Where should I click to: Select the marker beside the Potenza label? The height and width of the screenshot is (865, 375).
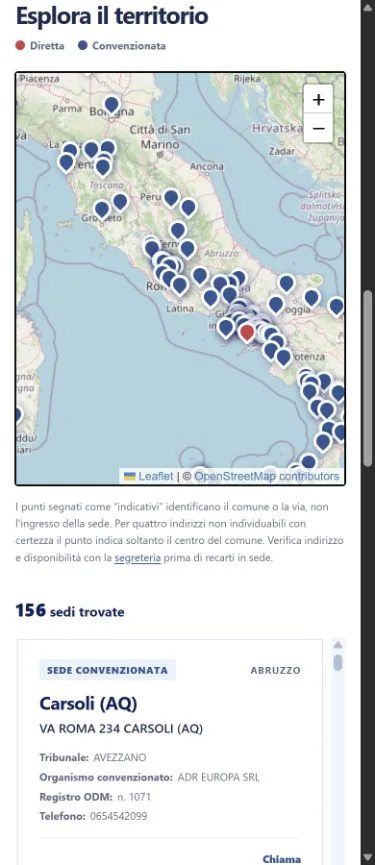[x=283, y=357]
